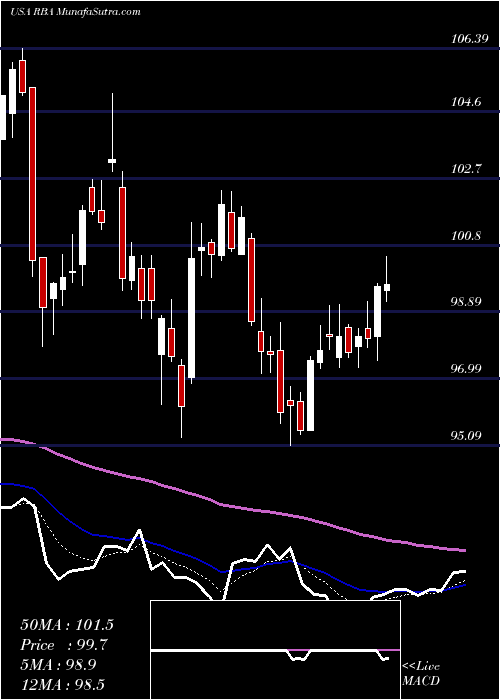
Task: Click the 100.8 price axis label
Action: pos(468,236)
